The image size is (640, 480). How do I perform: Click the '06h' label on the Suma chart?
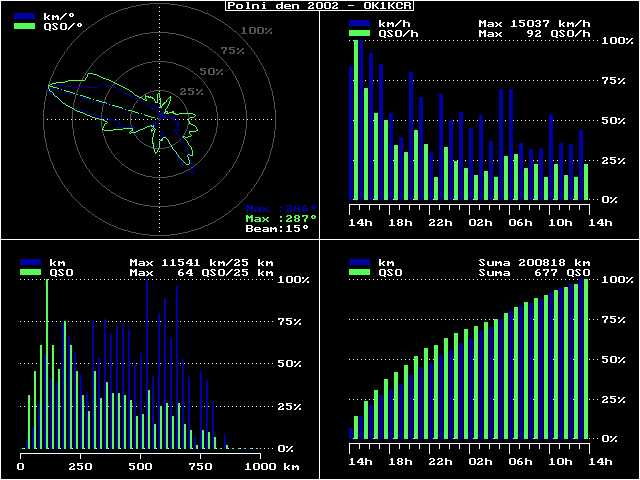coord(520,462)
